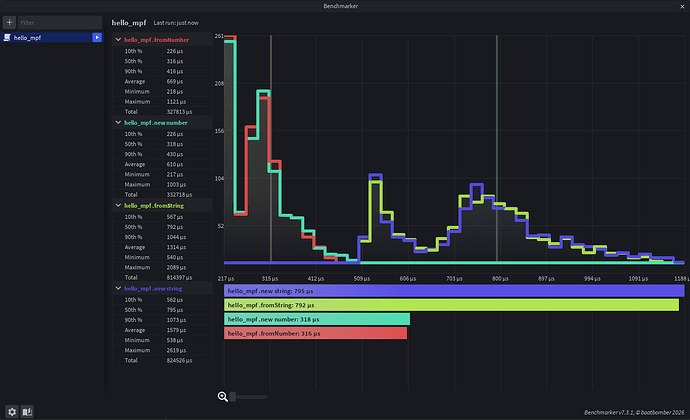690x420 pixels.
Task: Collapse hello_mpf.fromString section
Action: (118, 206)
